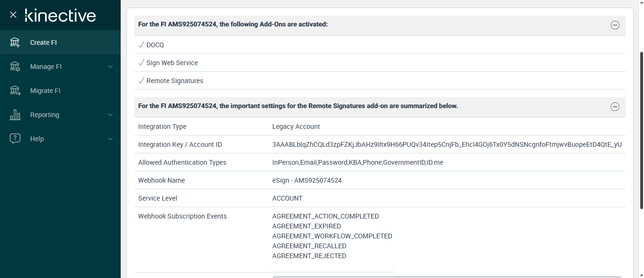The image size is (644, 278).
Task: Collapse the Remote Signatures settings section
Action: [615, 107]
